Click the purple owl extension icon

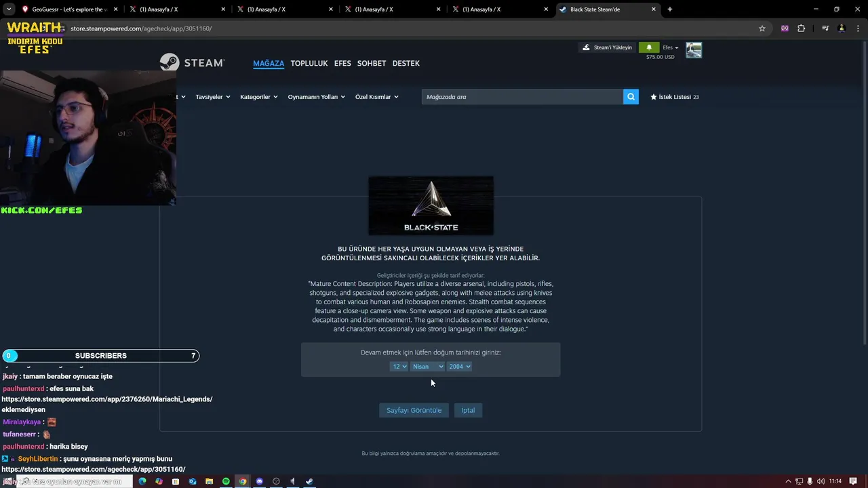click(x=785, y=28)
